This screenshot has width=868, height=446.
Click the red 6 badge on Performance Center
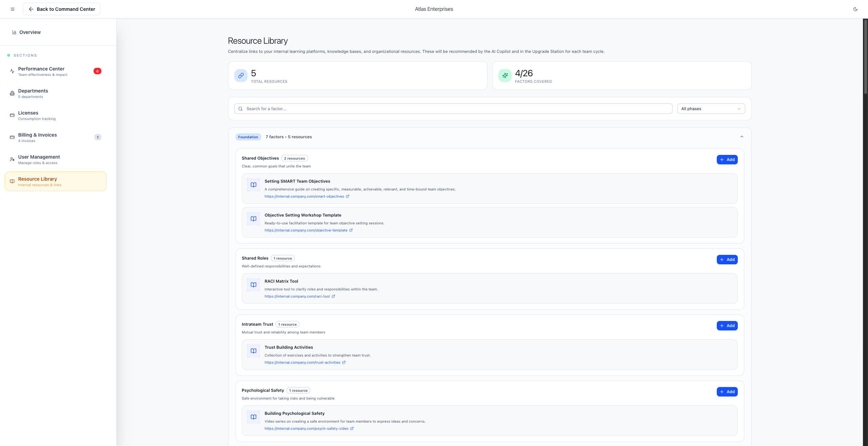coord(97,71)
